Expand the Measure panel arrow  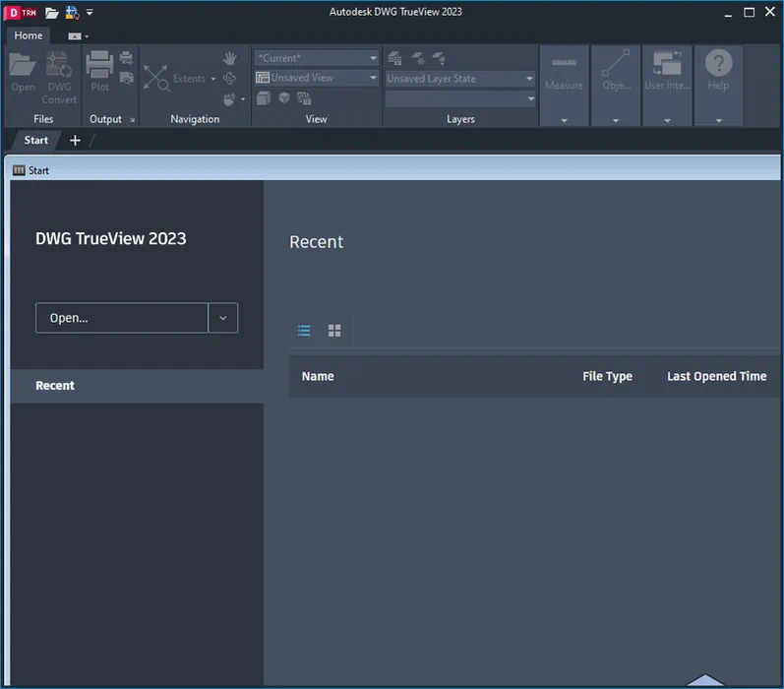coord(564,121)
